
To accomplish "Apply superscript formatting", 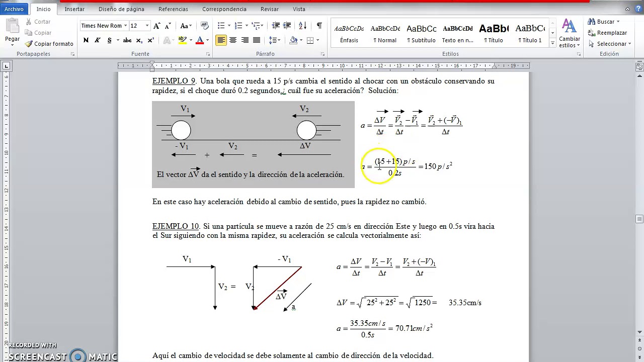I will point(150,40).
